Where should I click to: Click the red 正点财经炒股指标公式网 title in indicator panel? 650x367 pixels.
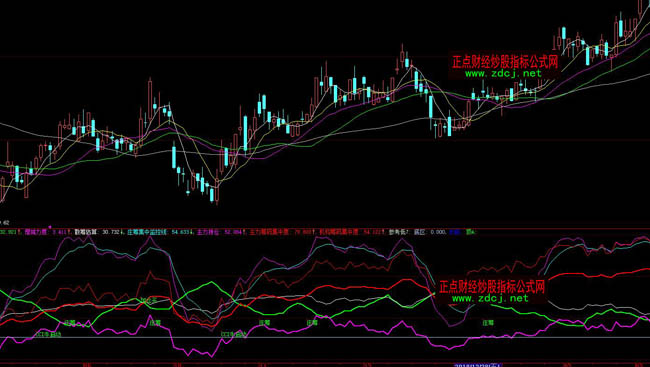coord(492,287)
